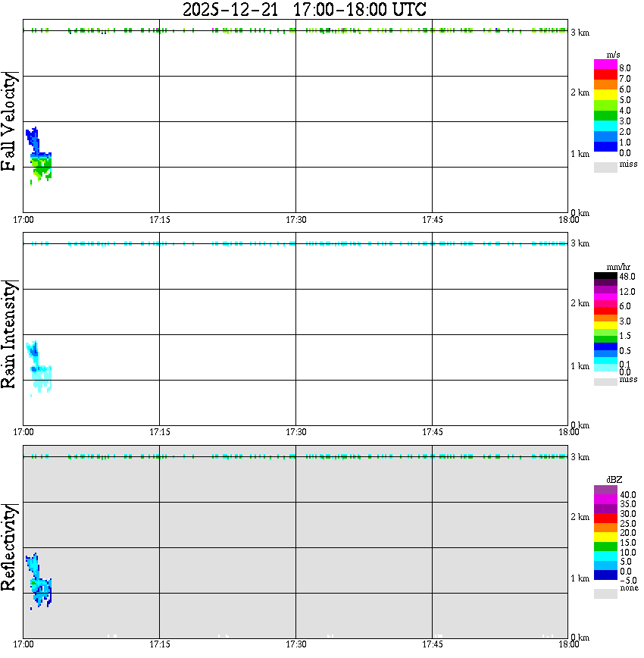Viewport: 644px width, 658px height.
Task: Select 17:30 time tick below Fall Velocity plot
Action: [x=295, y=220]
